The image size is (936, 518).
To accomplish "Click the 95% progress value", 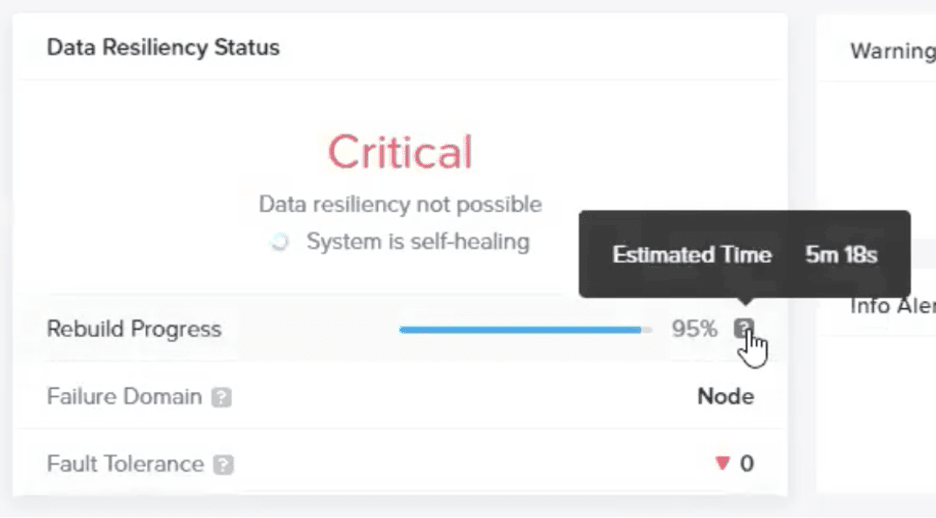I will (694, 329).
